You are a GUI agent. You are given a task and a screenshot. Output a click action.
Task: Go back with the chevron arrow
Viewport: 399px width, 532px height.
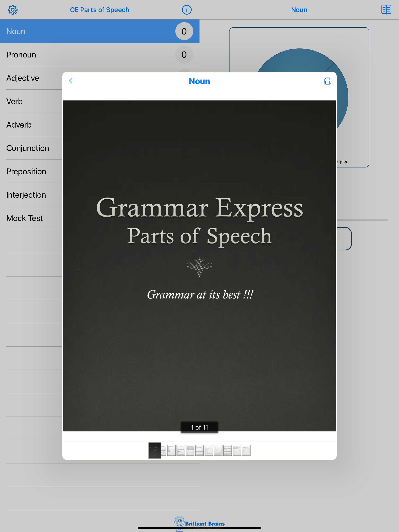(71, 81)
